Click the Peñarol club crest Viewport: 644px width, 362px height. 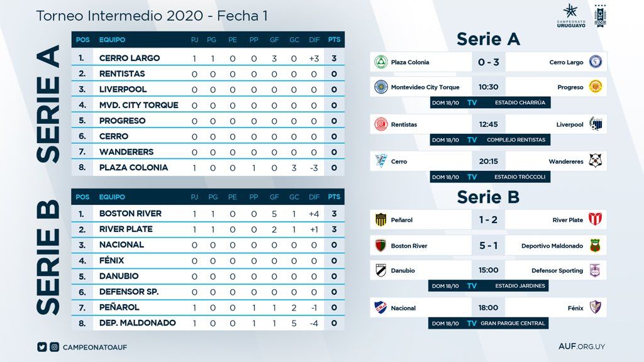[x=380, y=220]
